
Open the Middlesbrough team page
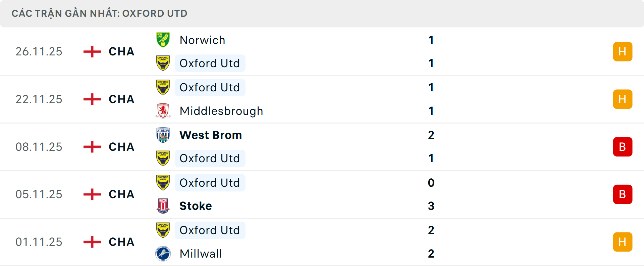point(221,111)
